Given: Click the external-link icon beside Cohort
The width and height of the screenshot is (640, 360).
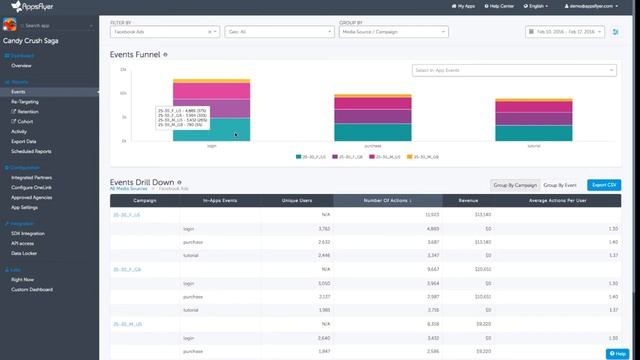Looking at the screenshot, I should pyautogui.click(x=13, y=121).
